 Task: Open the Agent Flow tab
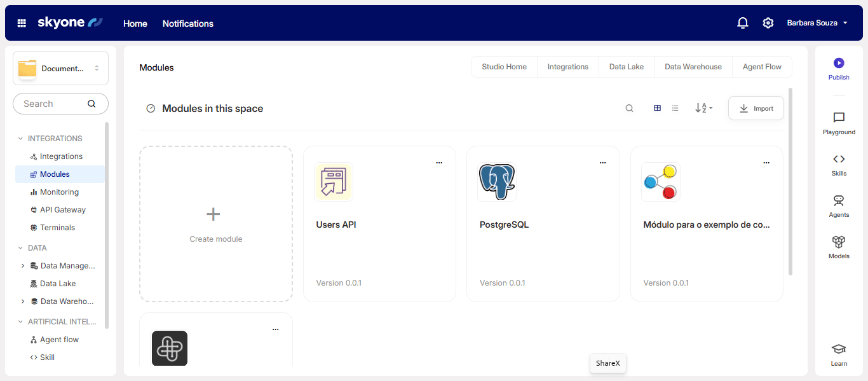762,67
